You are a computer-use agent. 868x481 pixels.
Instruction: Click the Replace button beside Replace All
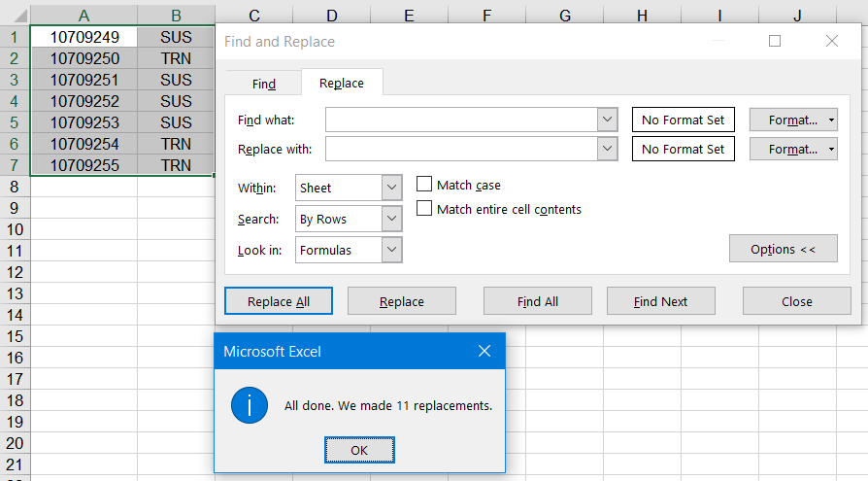[x=402, y=301]
